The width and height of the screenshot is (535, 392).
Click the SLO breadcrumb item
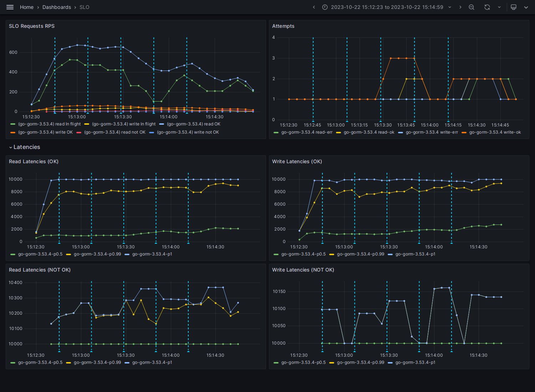click(x=85, y=7)
